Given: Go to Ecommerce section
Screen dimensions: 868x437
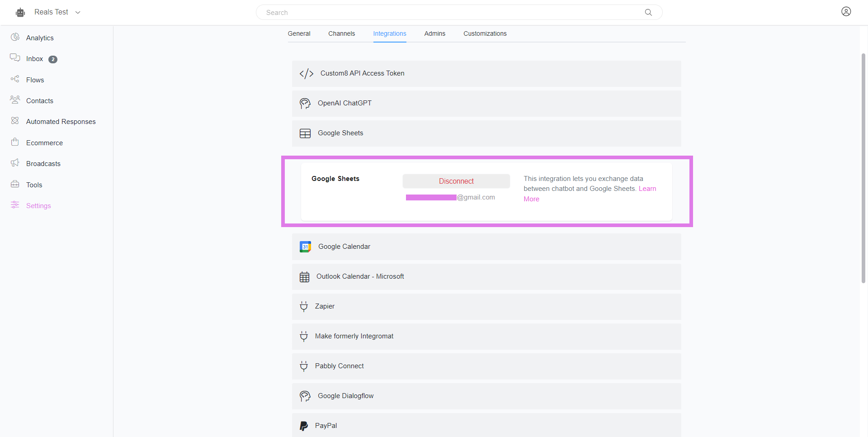Looking at the screenshot, I should point(44,143).
